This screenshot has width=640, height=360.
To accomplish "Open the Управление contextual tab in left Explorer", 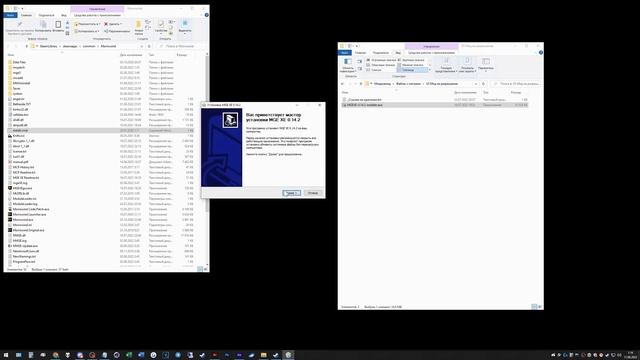I will point(97,9).
